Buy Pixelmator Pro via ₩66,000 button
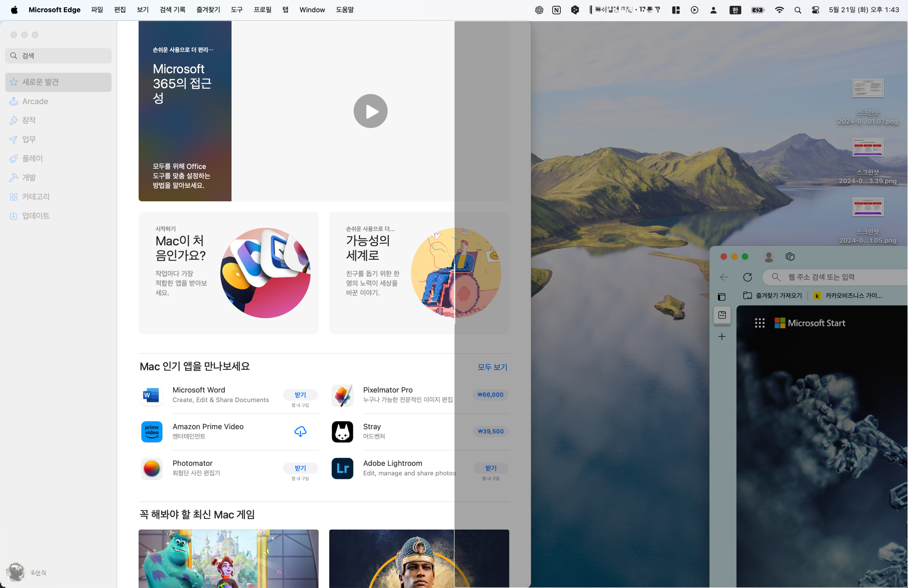This screenshot has width=908, height=588. pos(490,395)
